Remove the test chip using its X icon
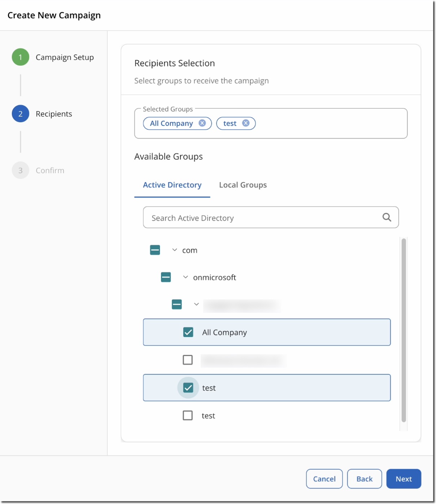This screenshot has width=436, height=504. [246, 123]
